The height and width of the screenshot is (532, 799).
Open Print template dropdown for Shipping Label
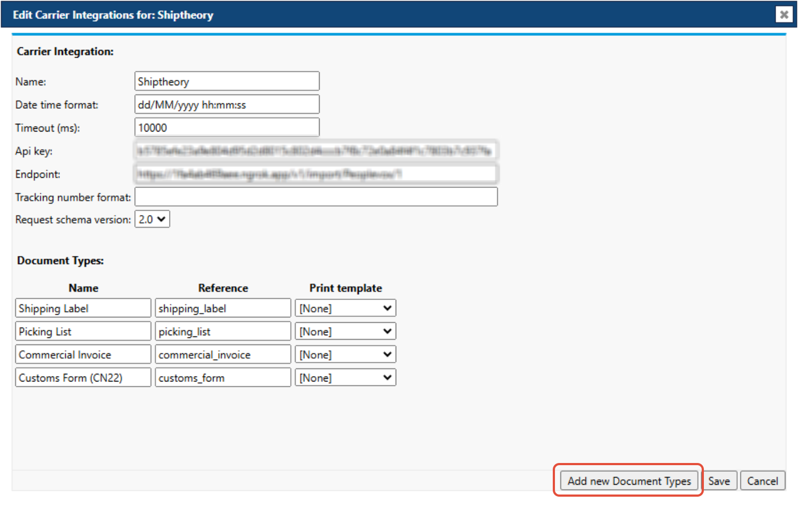point(345,308)
